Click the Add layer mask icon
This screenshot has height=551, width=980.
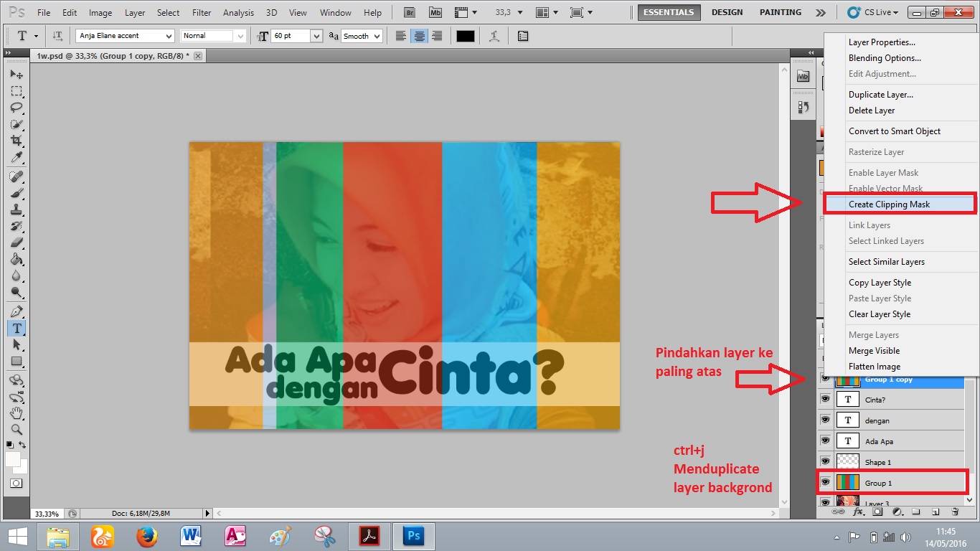(877, 511)
